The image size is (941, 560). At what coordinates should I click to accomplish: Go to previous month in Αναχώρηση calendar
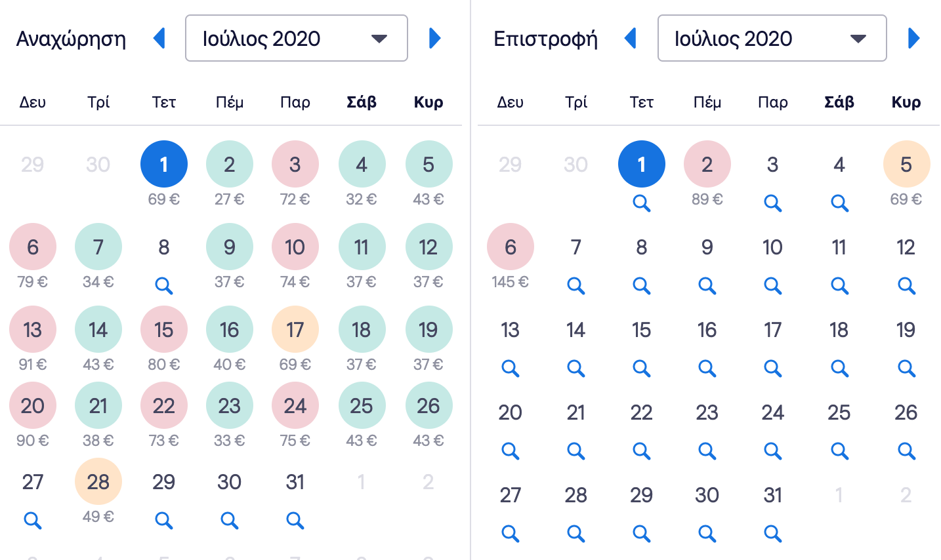(159, 39)
